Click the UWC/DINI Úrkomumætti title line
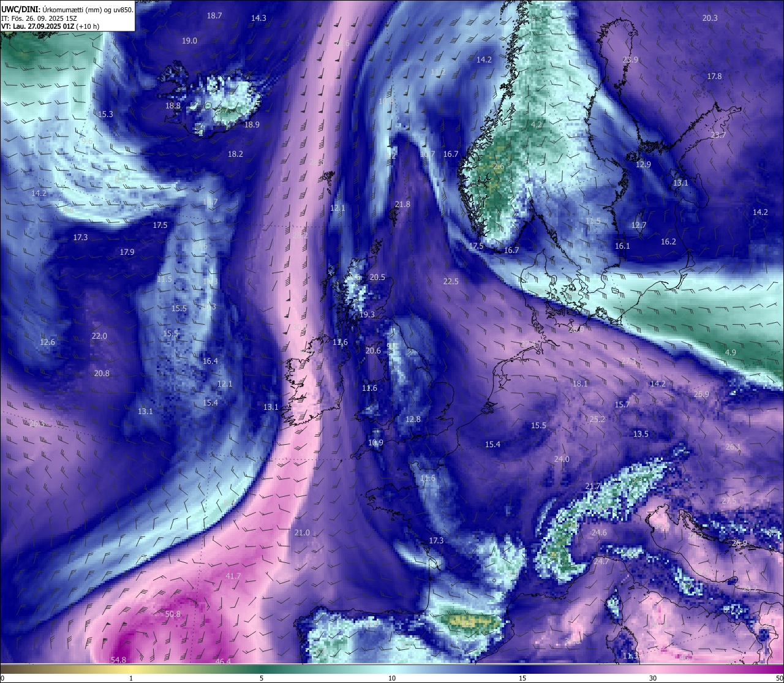 pyautogui.click(x=67, y=10)
